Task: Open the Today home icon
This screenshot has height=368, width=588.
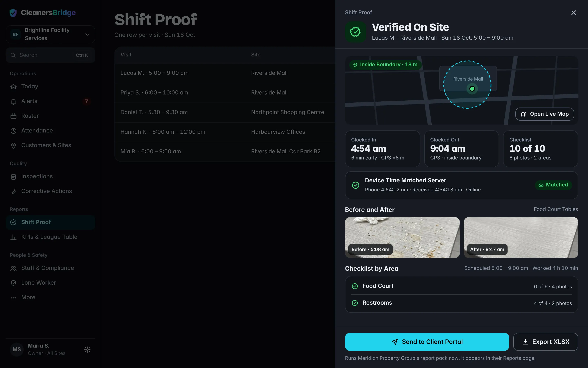Action: click(14, 87)
